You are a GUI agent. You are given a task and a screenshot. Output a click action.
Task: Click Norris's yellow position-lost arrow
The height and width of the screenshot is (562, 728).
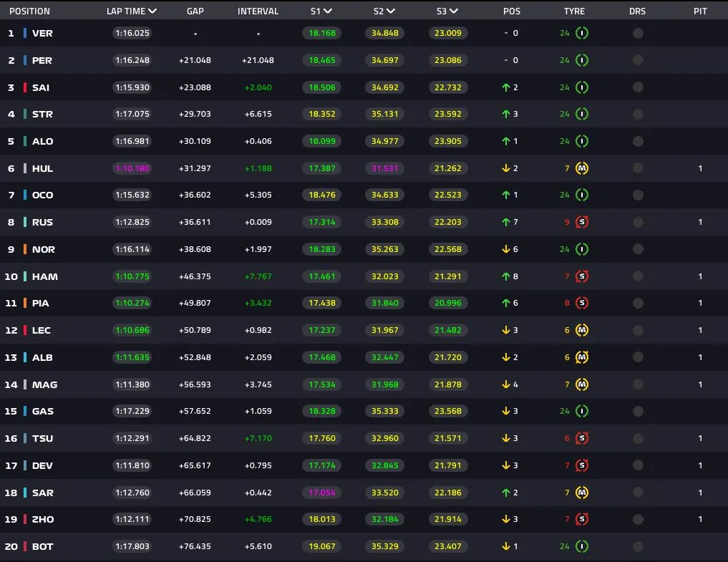(505, 249)
